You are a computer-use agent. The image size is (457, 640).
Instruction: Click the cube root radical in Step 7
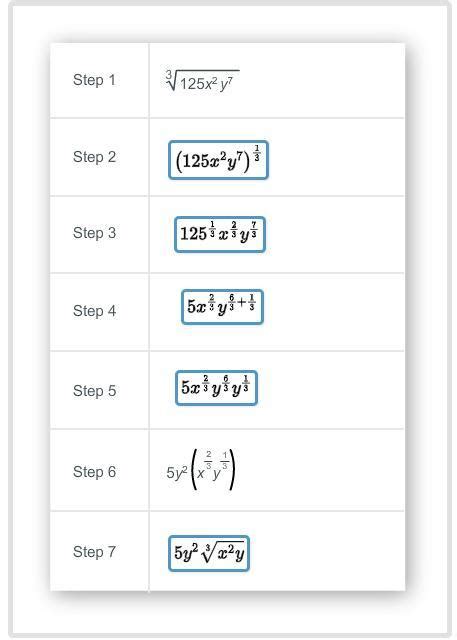224,553
